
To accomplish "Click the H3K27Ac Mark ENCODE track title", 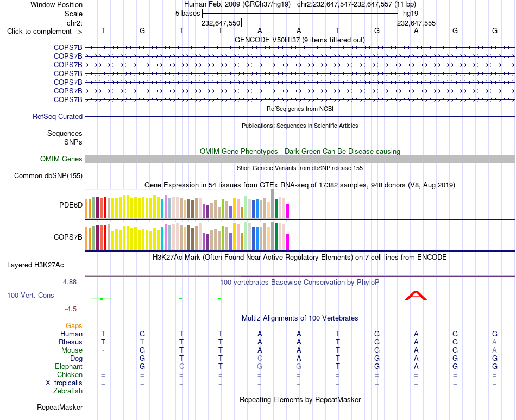I will tap(300, 257).
